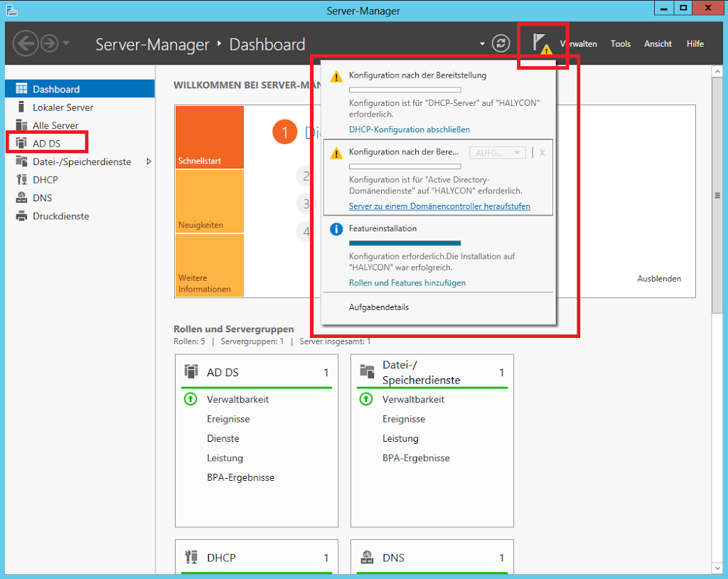728x579 pixels.
Task: Open the Verwalten menu
Action: coord(579,44)
